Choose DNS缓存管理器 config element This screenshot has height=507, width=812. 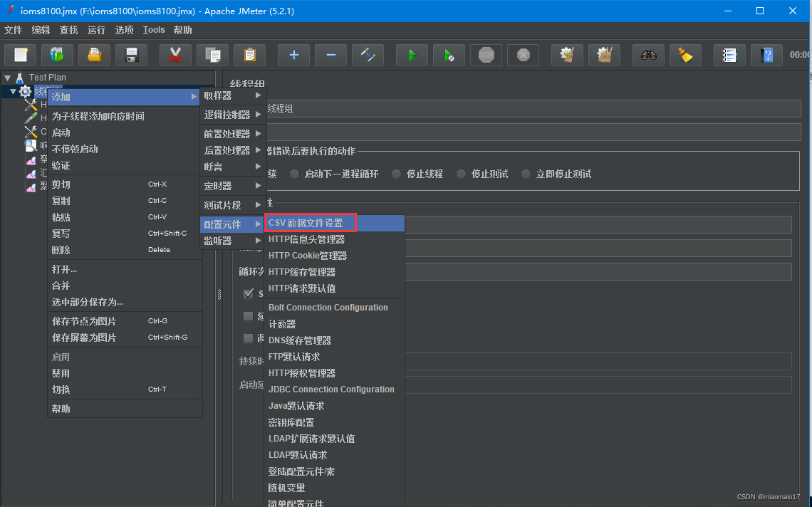pyautogui.click(x=335, y=341)
